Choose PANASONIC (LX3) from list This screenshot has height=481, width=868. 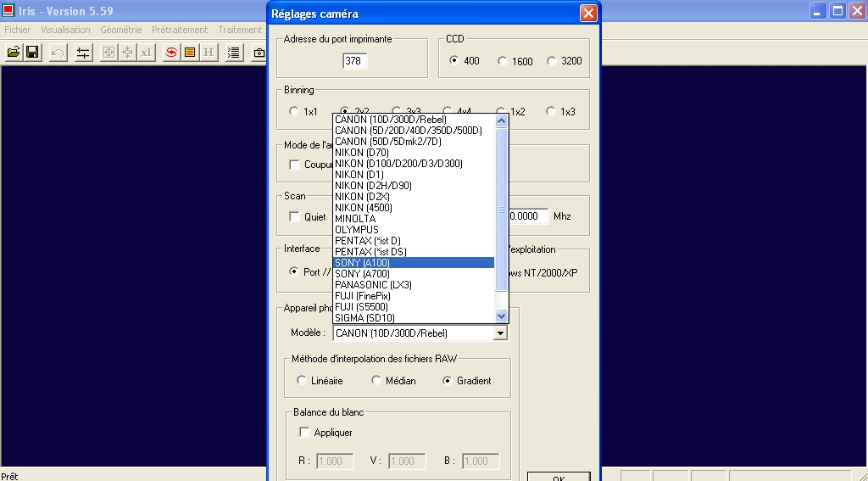point(414,285)
